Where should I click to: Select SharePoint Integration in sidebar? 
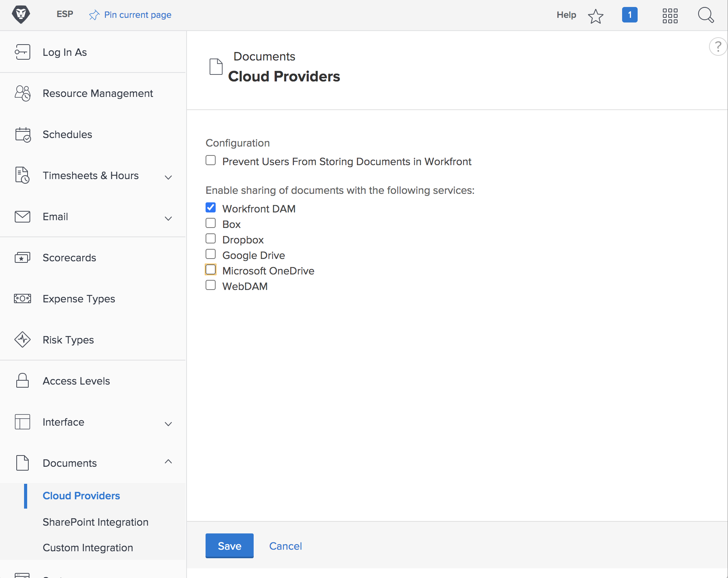pyautogui.click(x=95, y=522)
